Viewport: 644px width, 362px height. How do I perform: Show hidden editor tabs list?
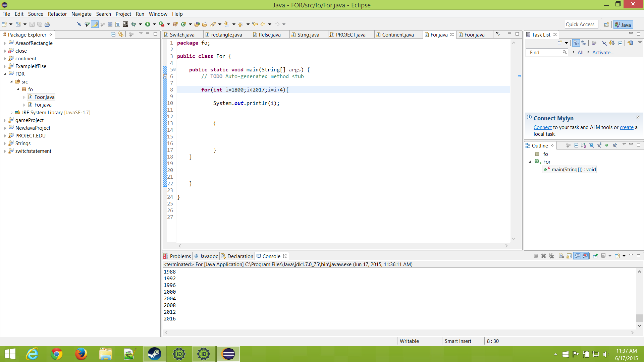tap(498, 34)
